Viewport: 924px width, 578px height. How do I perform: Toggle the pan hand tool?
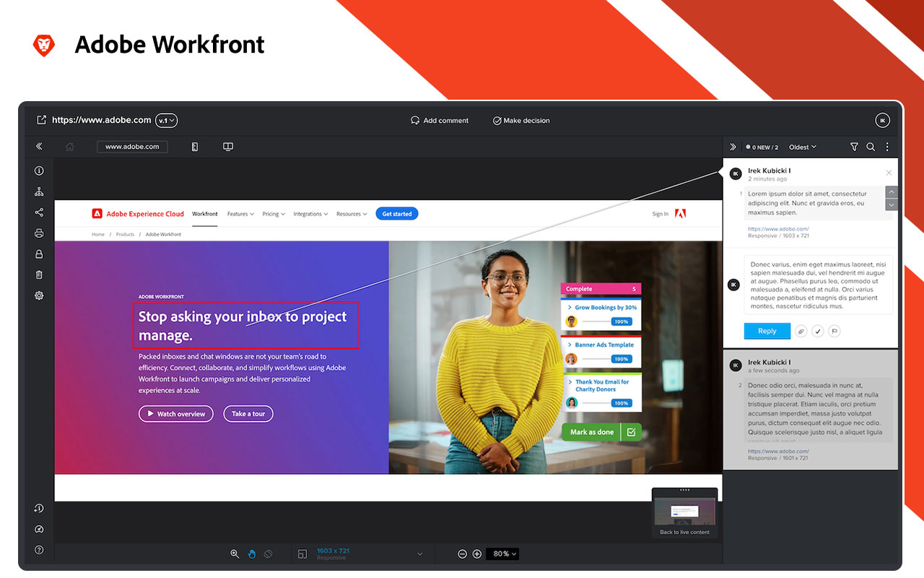coord(251,553)
